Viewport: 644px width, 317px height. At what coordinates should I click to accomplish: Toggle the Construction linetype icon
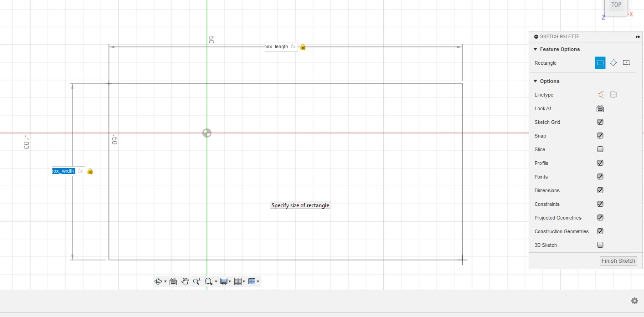click(x=600, y=95)
